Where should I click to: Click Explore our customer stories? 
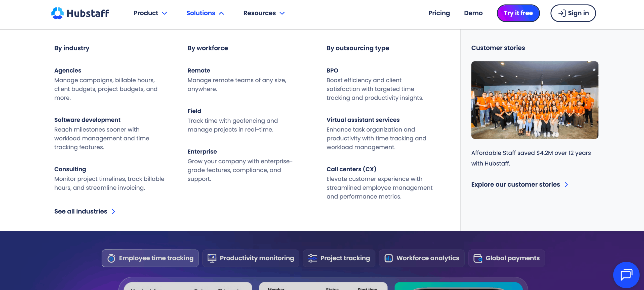[516, 184]
